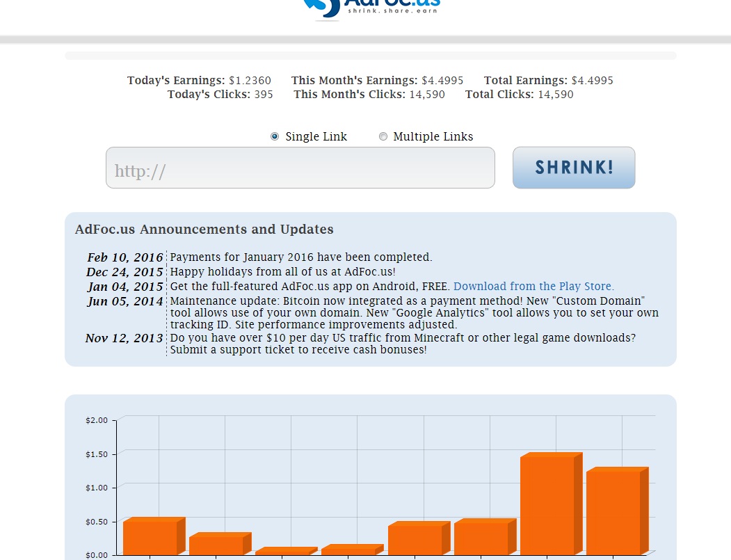Click the $2.00 axis label on chart
731x560 pixels.
[97, 420]
